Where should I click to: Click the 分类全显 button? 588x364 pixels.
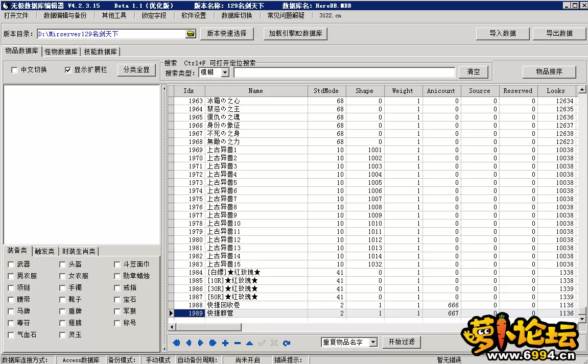tap(136, 70)
